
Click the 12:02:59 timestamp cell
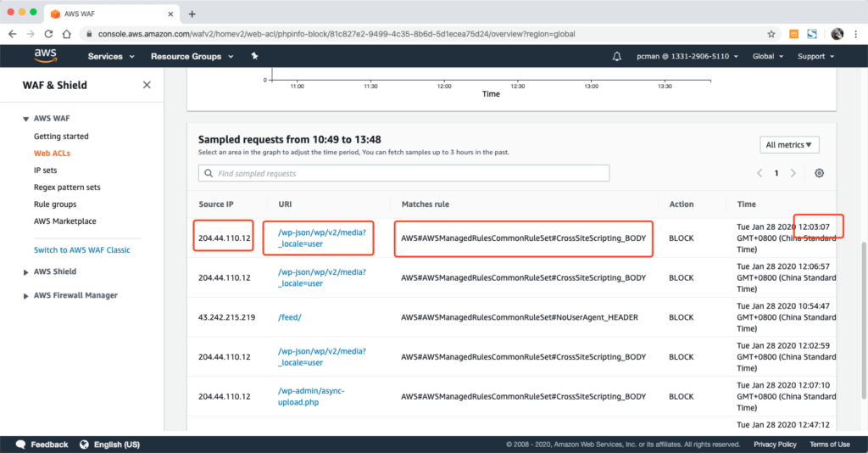pos(787,356)
